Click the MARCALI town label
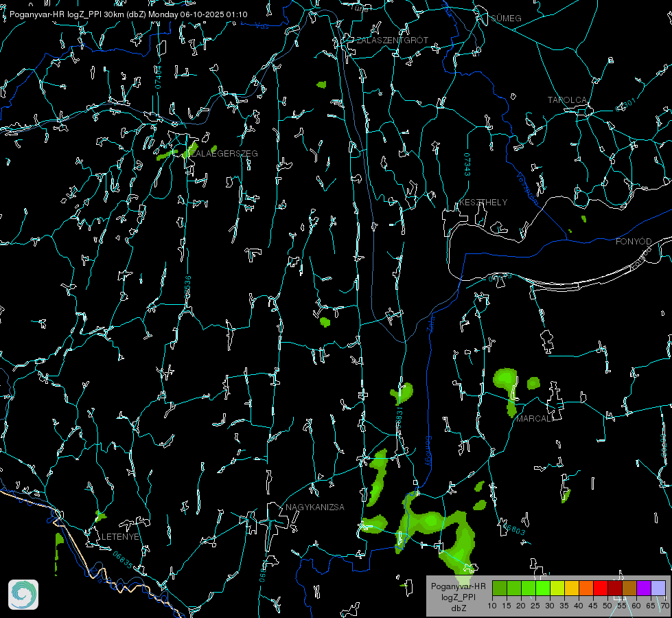The height and width of the screenshot is (618, 672). (x=534, y=419)
